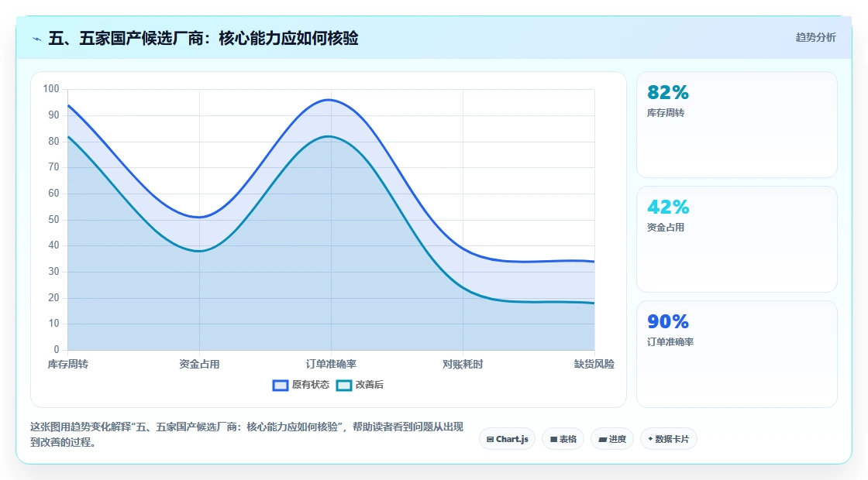
Task: Click the 82% value text
Action: click(668, 92)
